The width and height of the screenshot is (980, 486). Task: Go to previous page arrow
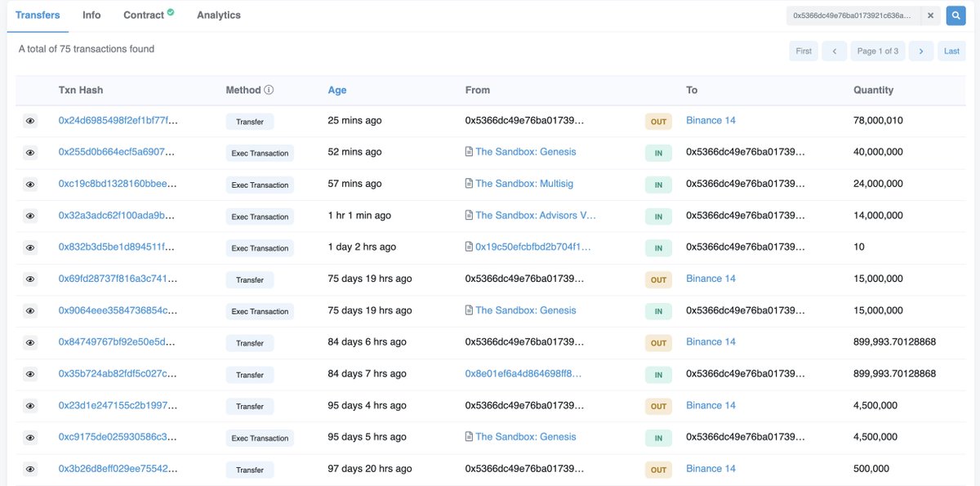834,51
